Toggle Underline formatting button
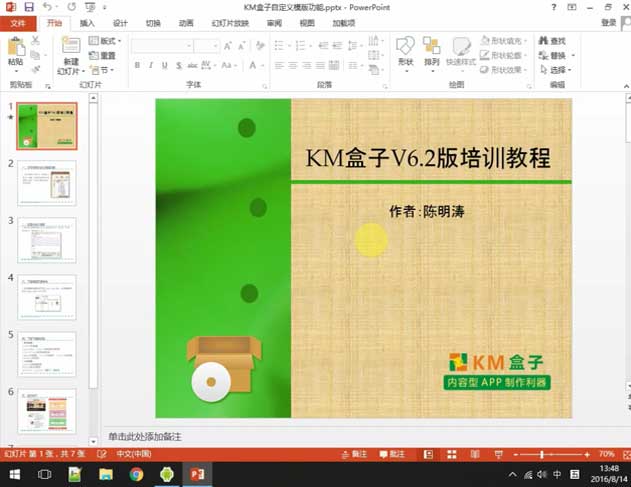 [x=165, y=65]
